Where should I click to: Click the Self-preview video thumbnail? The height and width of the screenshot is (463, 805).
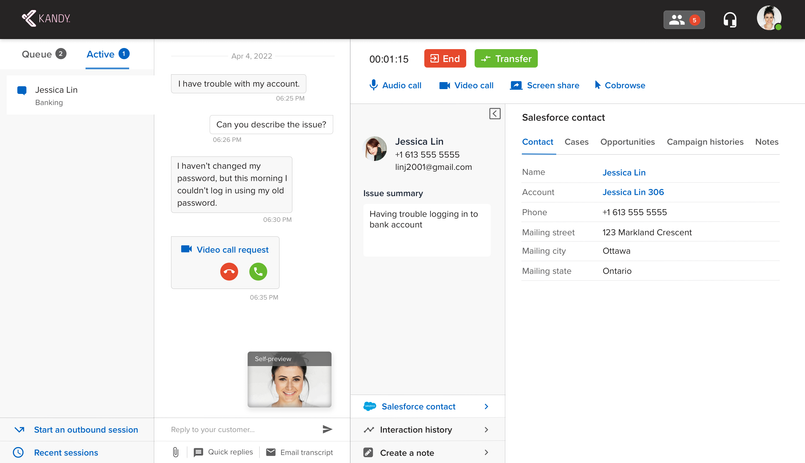point(290,379)
